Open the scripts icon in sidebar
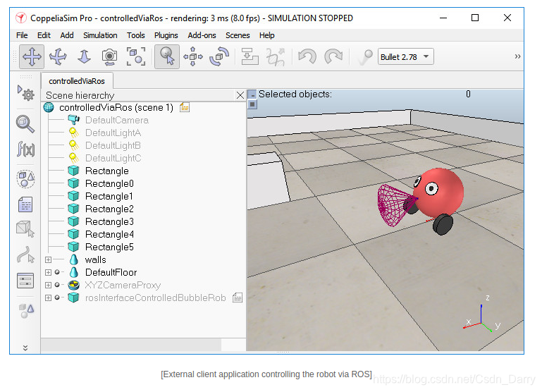542x392 pixels. (25, 204)
